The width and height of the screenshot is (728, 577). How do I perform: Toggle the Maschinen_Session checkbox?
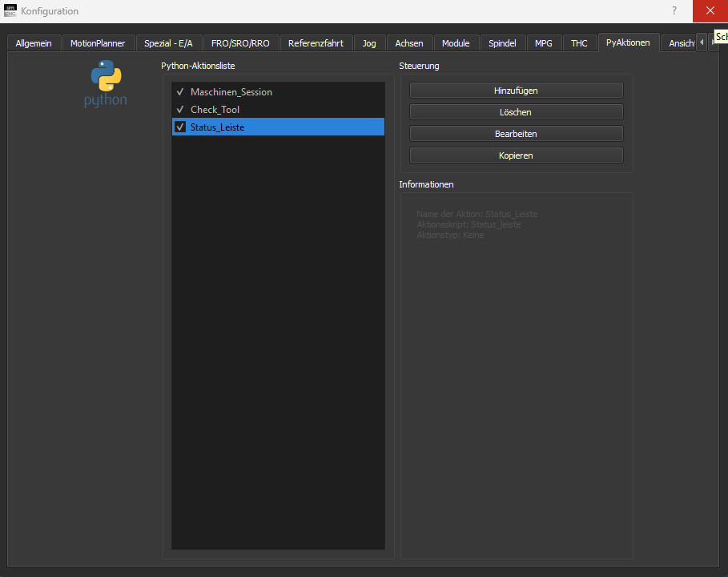pyautogui.click(x=180, y=92)
